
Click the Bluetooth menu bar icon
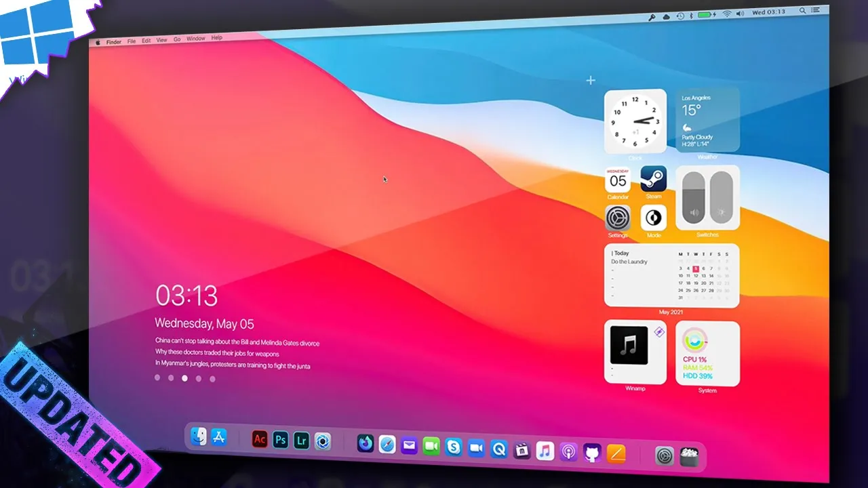click(690, 15)
